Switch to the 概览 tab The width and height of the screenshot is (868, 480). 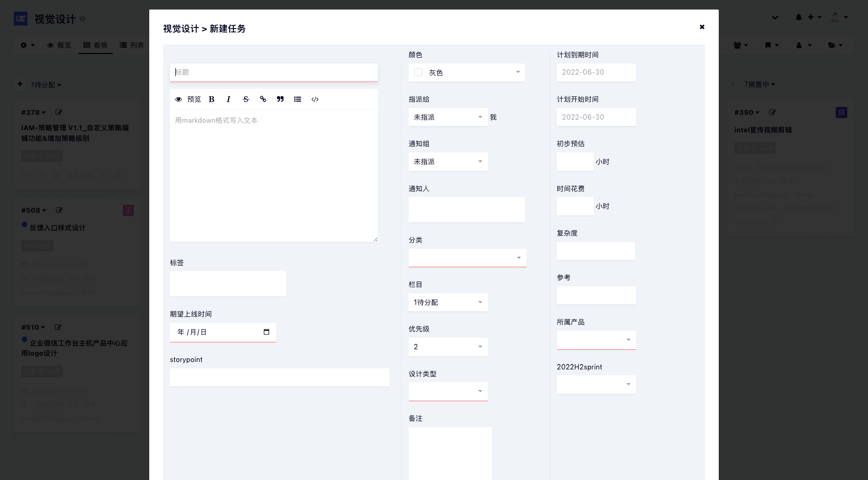pyautogui.click(x=59, y=46)
